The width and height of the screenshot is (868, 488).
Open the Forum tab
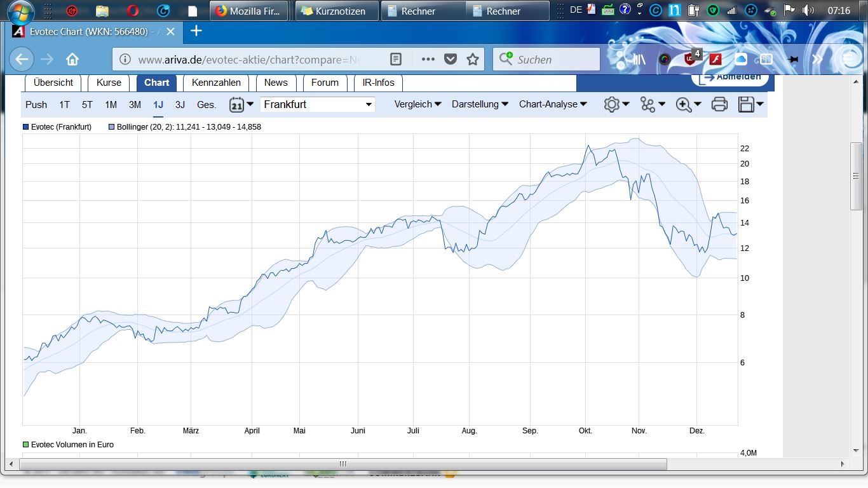(x=325, y=83)
